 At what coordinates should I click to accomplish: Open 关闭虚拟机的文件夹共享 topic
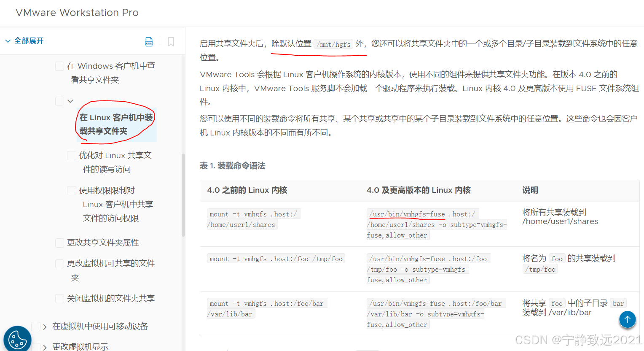(x=111, y=298)
